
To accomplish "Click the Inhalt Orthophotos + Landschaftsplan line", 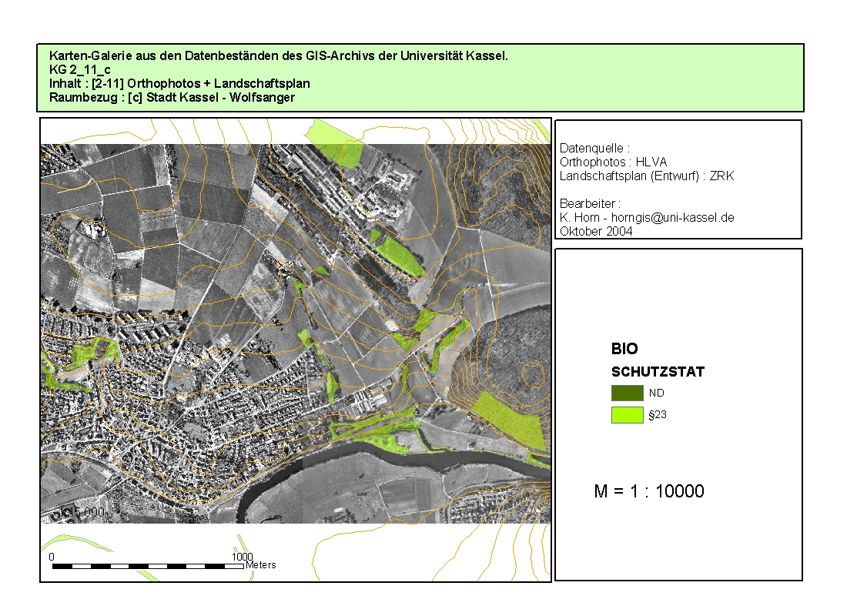I will 179,83.
